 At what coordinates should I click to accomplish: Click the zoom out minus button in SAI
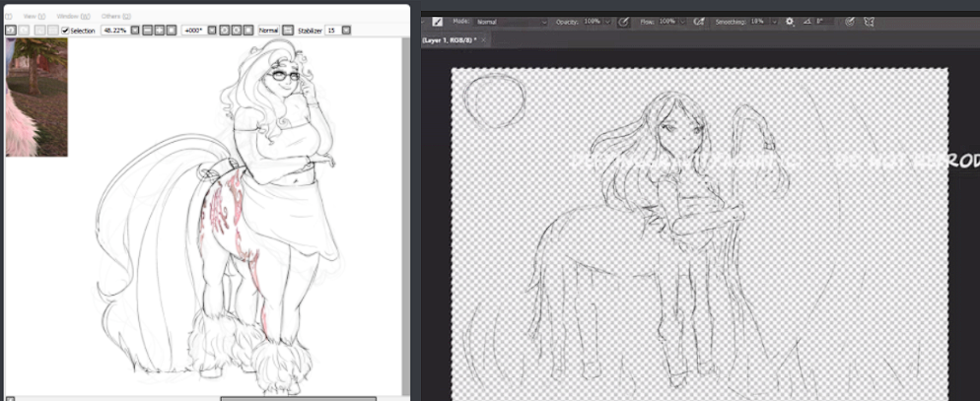pos(148,30)
